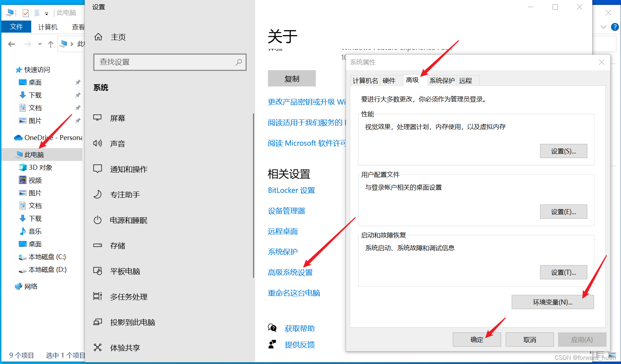Click the 视频 film icon in Explorer tree
This screenshot has width=621, height=364.
(x=23, y=180)
